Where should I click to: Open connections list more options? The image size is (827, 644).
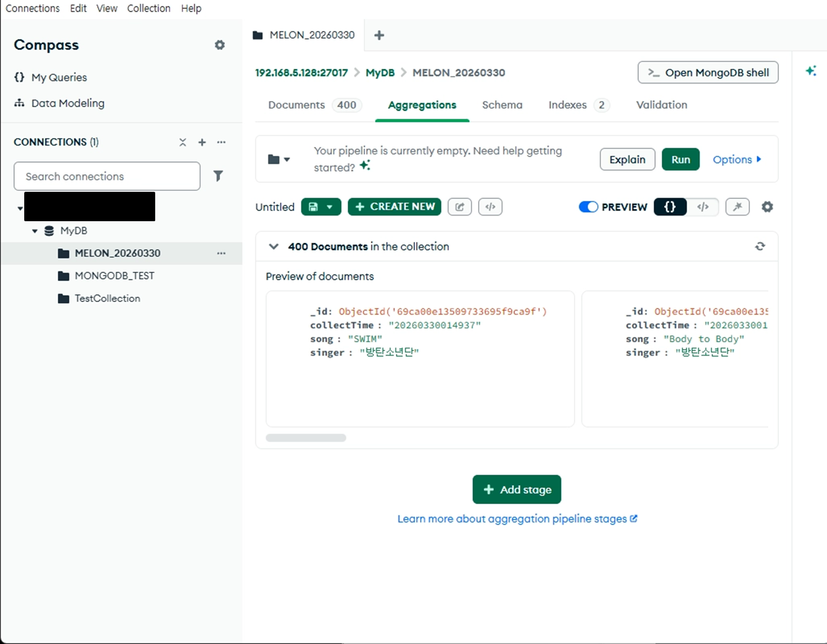(x=221, y=142)
